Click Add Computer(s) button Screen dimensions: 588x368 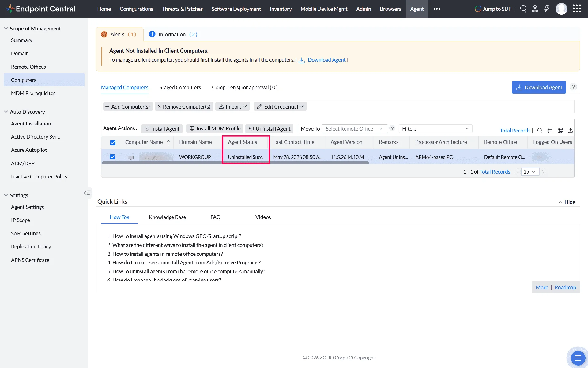tap(127, 106)
